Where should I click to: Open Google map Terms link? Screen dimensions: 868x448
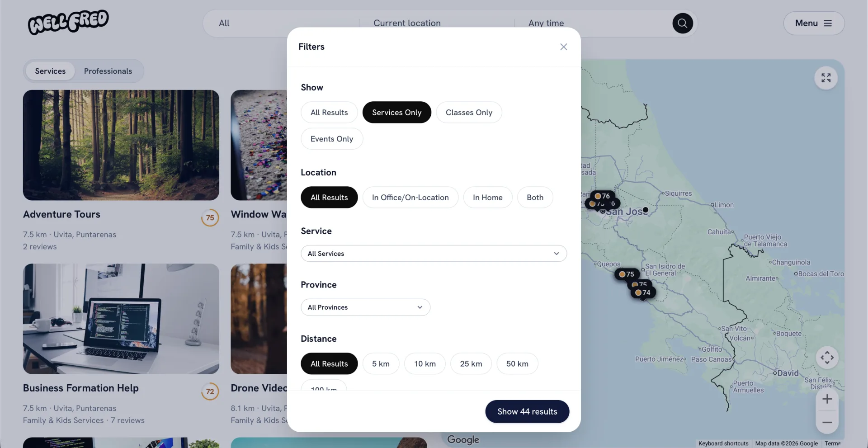832,443
